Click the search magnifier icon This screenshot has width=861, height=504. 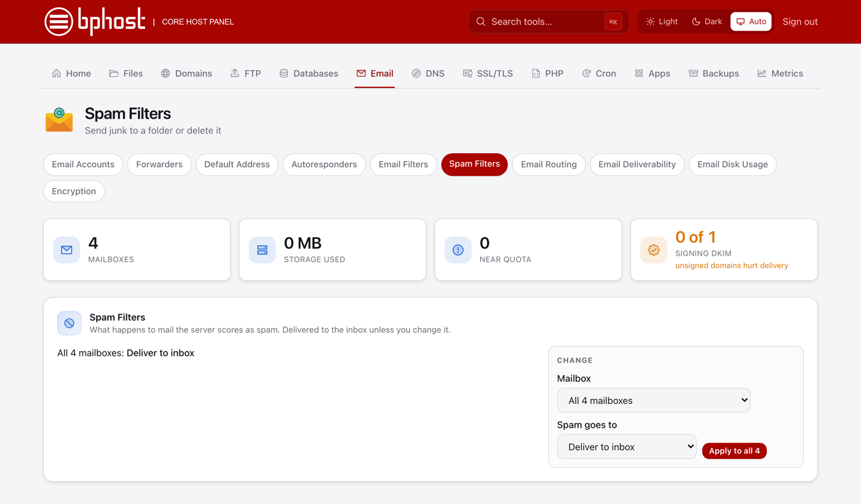tap(481, 22)
